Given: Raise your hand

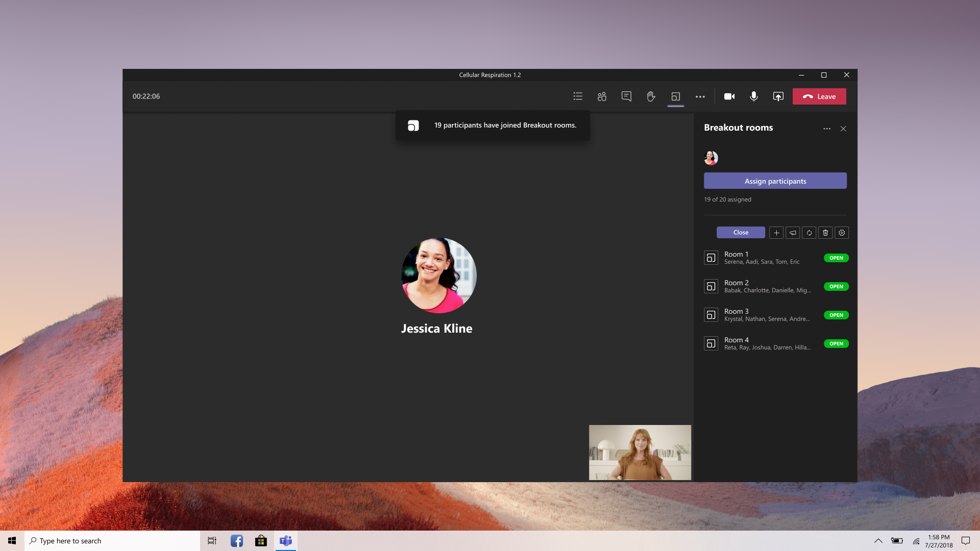Looking at the screenshot, I should coord(651,96).
